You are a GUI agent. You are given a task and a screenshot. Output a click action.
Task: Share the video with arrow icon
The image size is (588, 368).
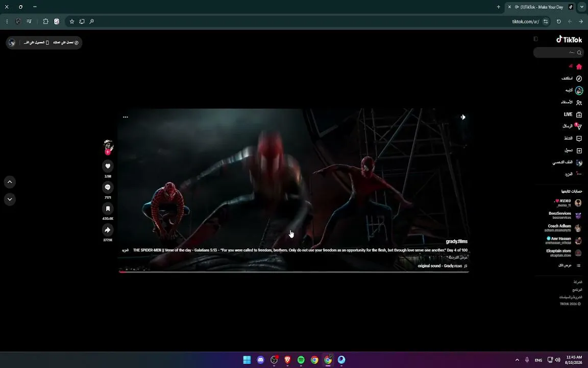108,230
